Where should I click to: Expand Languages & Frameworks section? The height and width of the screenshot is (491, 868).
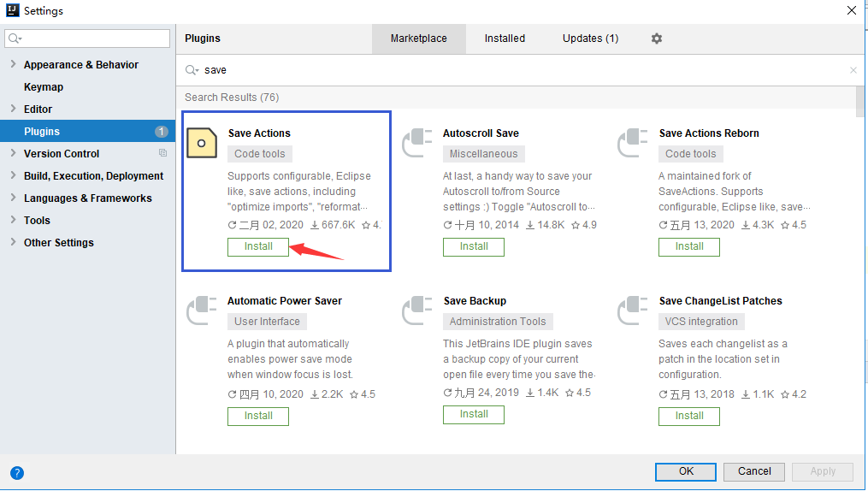pyautogui.click(x=14, y=197)
